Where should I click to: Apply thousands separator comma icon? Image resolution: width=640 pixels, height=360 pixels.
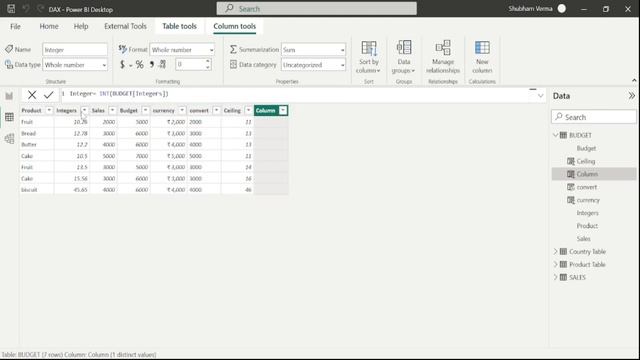(x=152, y=64)
